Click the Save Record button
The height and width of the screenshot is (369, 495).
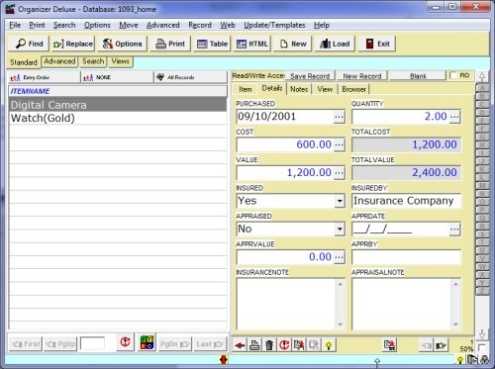tap(310, 76)
